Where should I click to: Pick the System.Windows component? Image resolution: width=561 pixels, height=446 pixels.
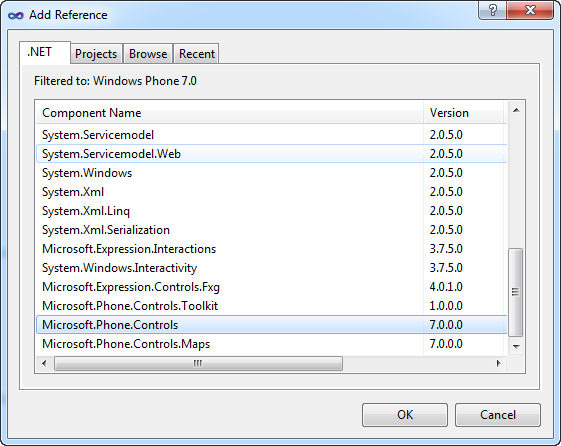272,173
